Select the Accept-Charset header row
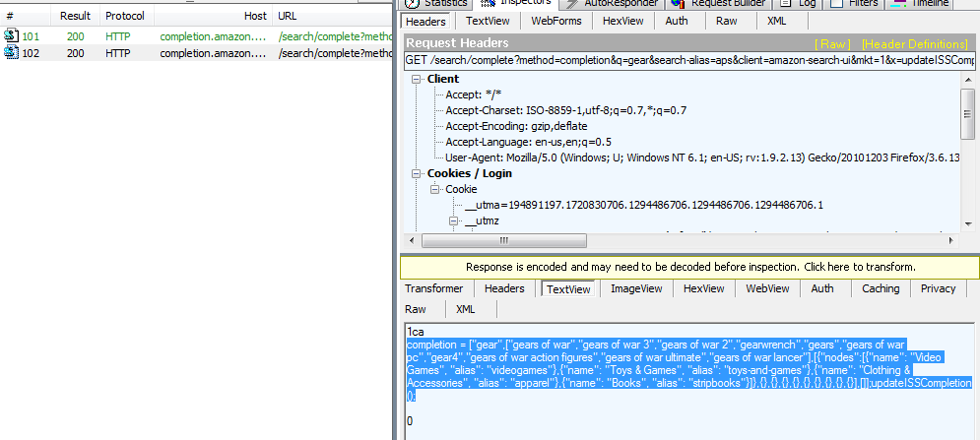The width and height of the screenshot is (980, 440). click(565, 110)
